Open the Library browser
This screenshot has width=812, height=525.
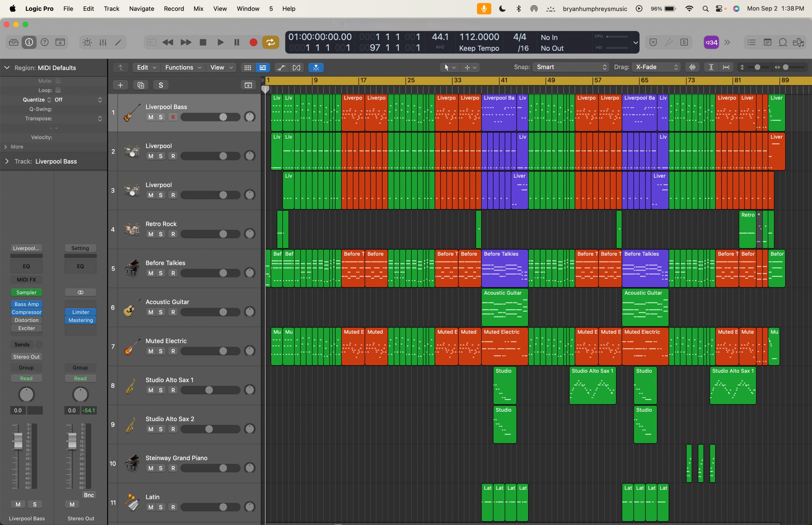13,42
